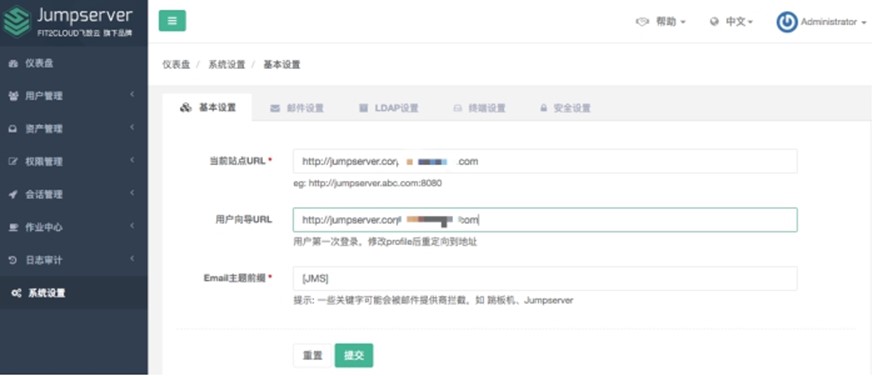Screen dimensions: 873x376
Task: Click the handshake icon next to 帮助
Action: [x=643, y=22]
